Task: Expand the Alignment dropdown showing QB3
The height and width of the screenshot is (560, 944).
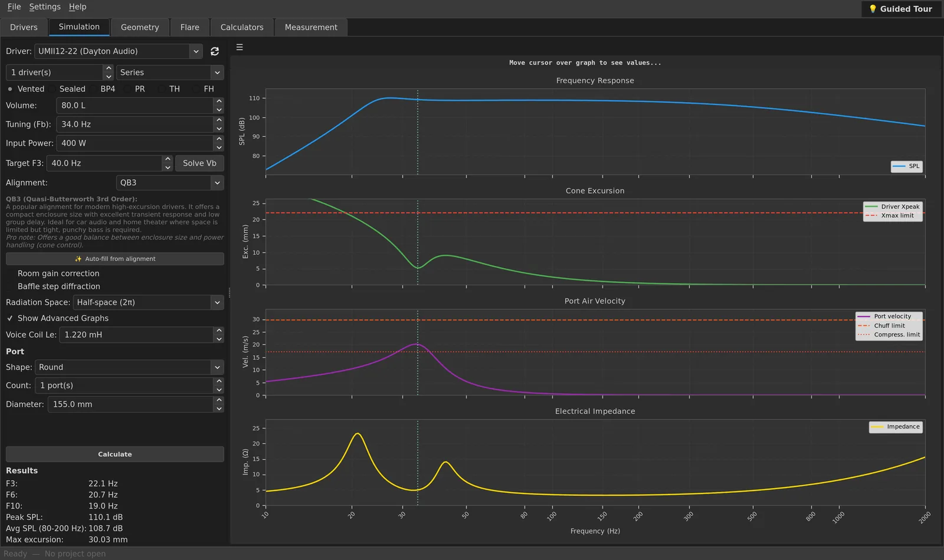Action: pos(170,183)
